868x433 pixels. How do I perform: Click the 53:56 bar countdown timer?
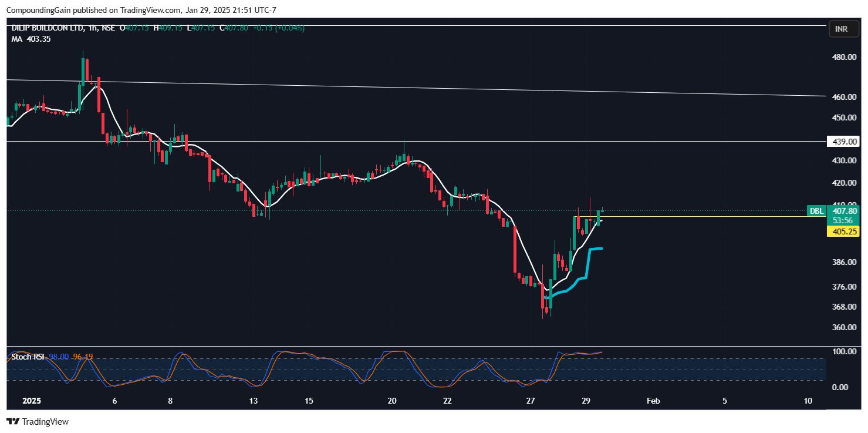coord(842,220)
